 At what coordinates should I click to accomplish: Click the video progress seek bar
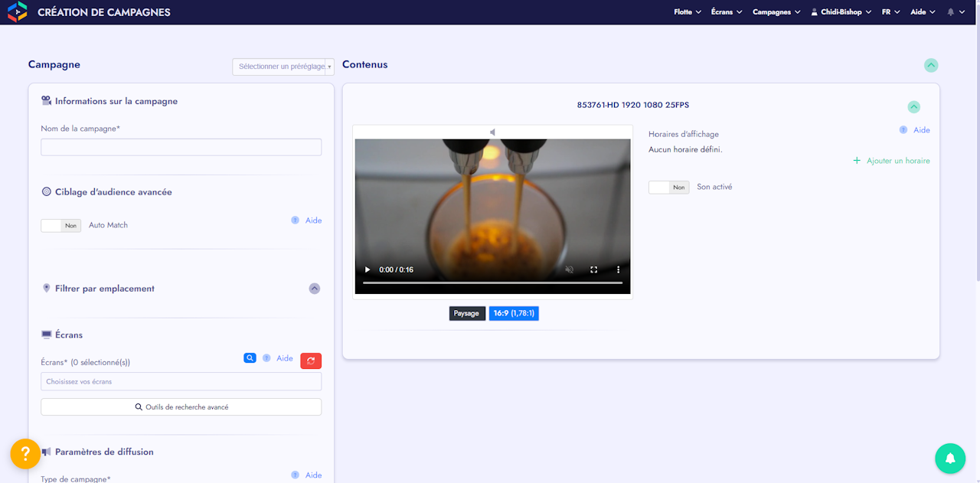pyautogui.click(x=492, y=283)
